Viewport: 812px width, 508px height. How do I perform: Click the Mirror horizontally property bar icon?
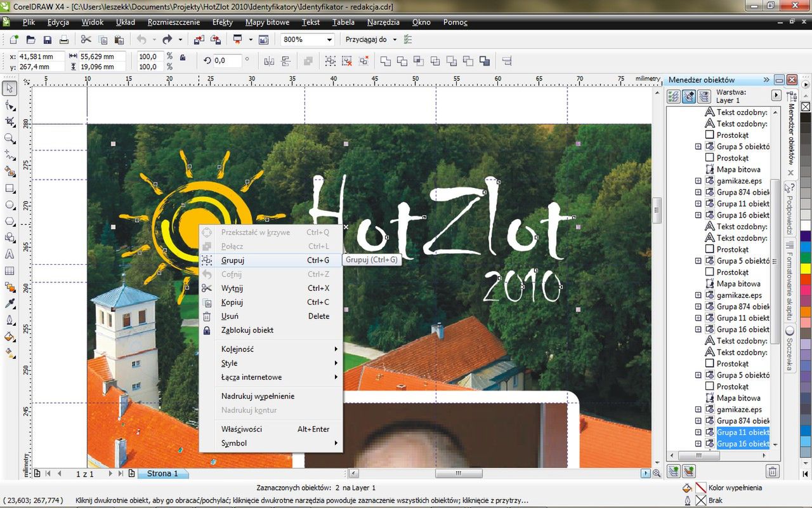pyautogui.click(x=269, y=61)
